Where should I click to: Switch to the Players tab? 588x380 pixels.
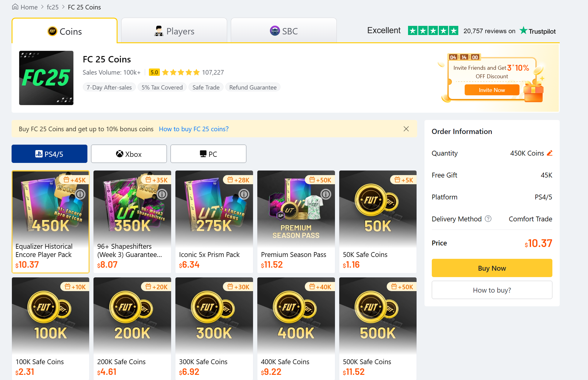point(174,31)
